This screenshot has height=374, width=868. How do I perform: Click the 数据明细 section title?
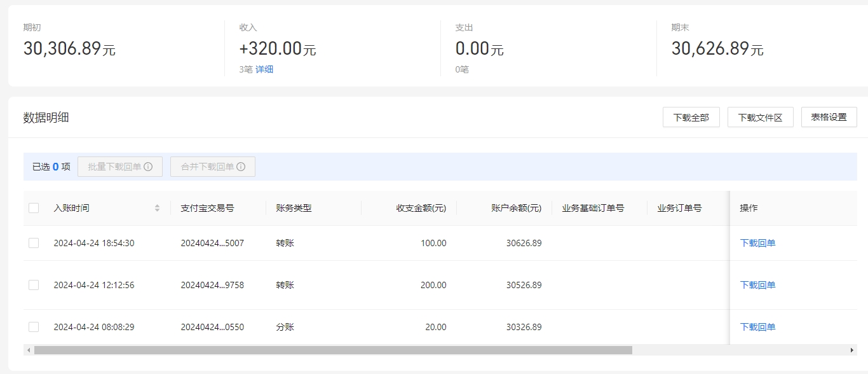tap(46, 118)
